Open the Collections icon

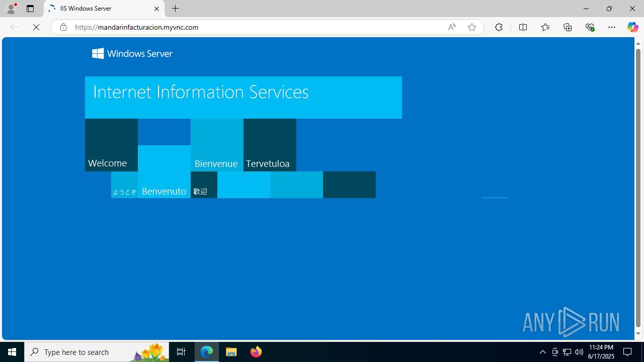point(568,27)
